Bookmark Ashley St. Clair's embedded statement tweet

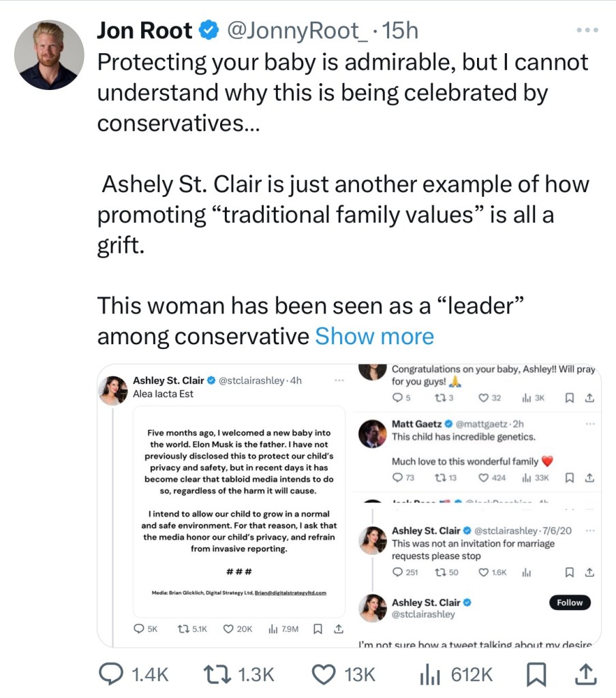click(x=317, y=629)
